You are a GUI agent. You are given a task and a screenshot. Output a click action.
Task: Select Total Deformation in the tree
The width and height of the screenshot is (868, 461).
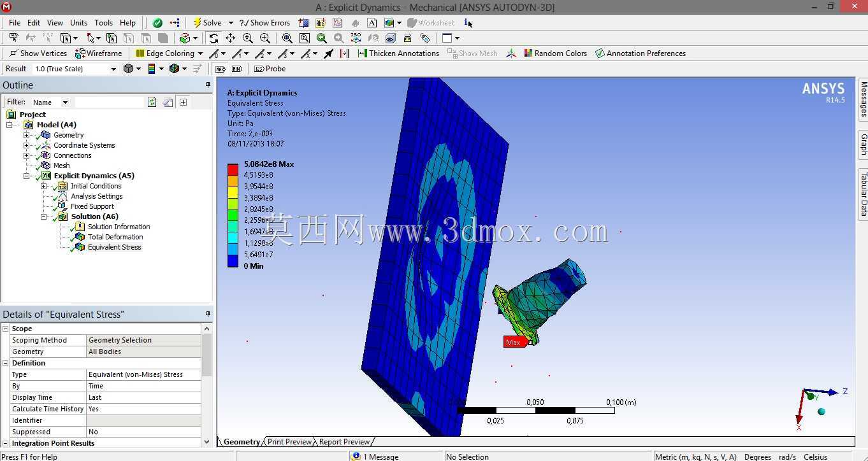click(115, 237)
